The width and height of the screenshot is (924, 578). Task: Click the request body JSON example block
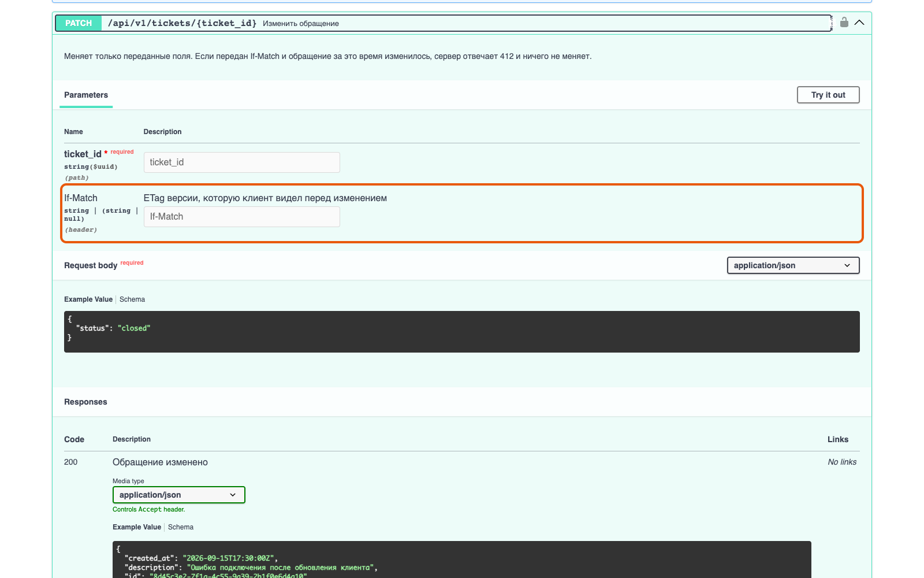[x=462, y=332]
